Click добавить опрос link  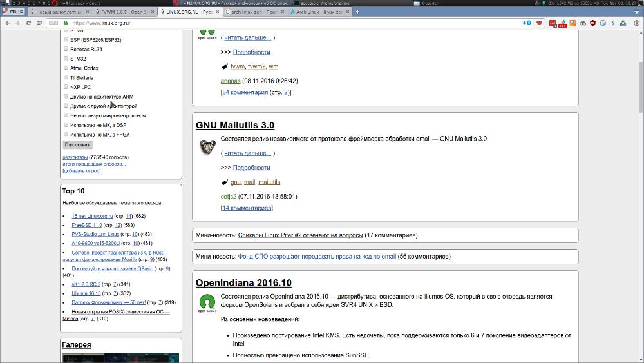coord(81,170)
